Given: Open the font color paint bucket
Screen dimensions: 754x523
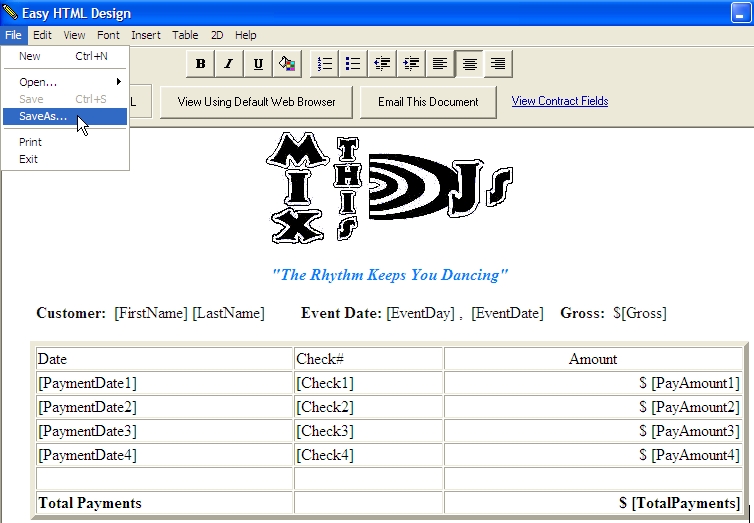Looking at the screenshot, I should [287, 64].
